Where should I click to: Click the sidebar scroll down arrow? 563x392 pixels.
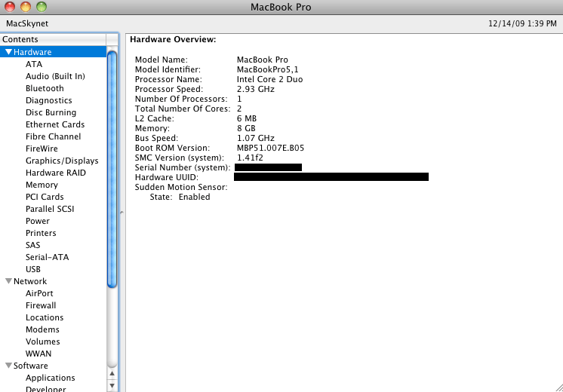[112, 386]
